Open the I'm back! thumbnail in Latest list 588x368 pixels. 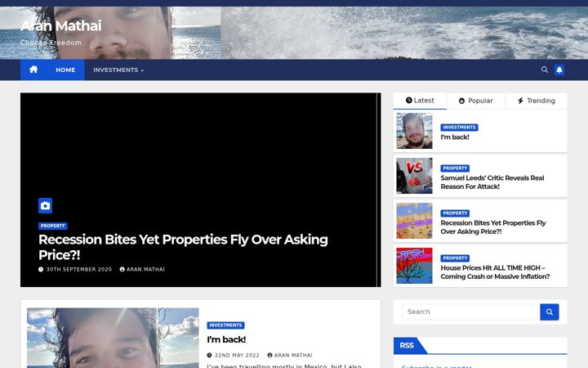click(x=414, y=131)
